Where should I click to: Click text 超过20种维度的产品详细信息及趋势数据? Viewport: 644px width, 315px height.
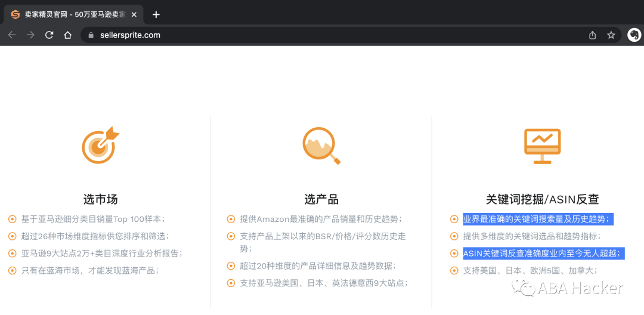pyautogui.click(x=318, y=265)
